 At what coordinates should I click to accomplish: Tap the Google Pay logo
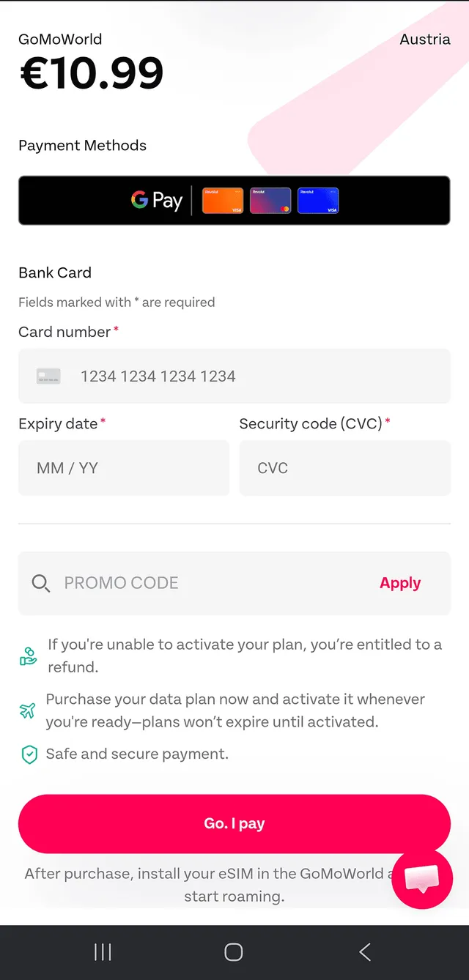(156, 199)
